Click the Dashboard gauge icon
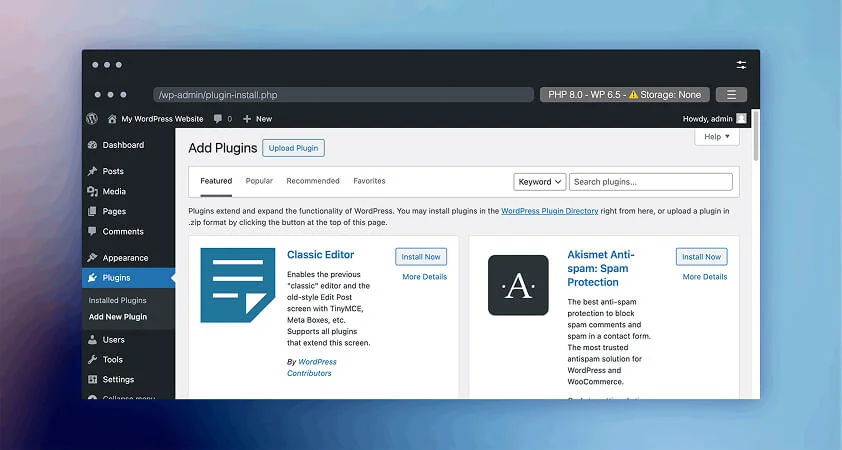This screenshot has height=450, width=842. click(92, 145)
